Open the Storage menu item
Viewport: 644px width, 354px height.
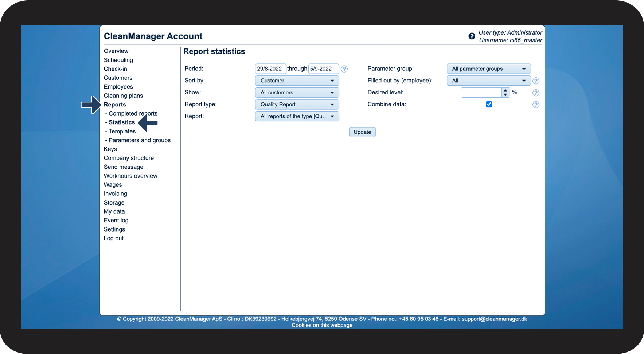[114, 203]
